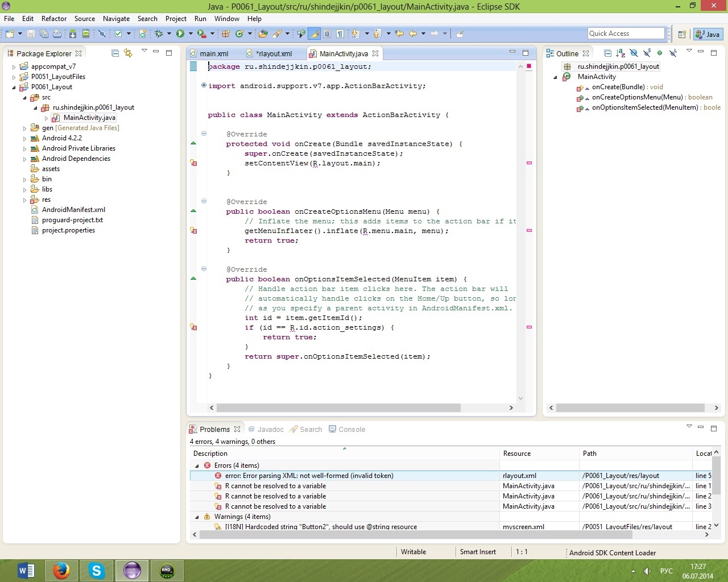Switch to the Javadoc tab

point(266,429)
